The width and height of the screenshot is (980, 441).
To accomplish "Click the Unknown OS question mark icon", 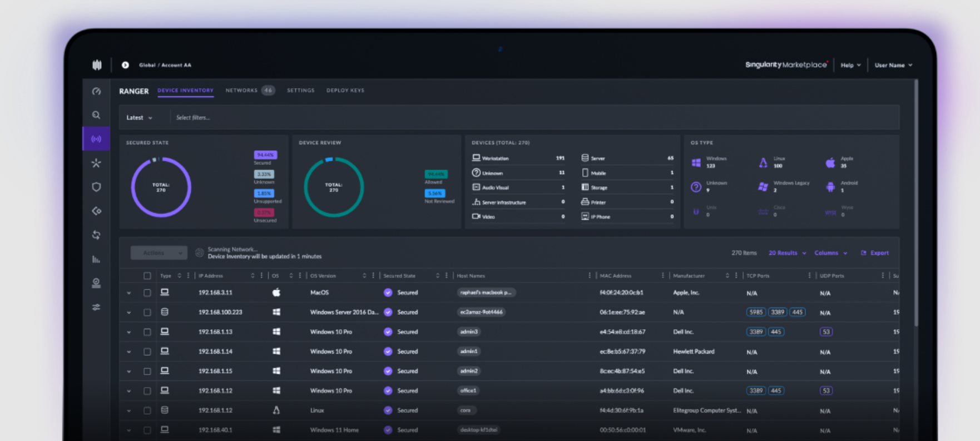I will (x=696, y=187).
